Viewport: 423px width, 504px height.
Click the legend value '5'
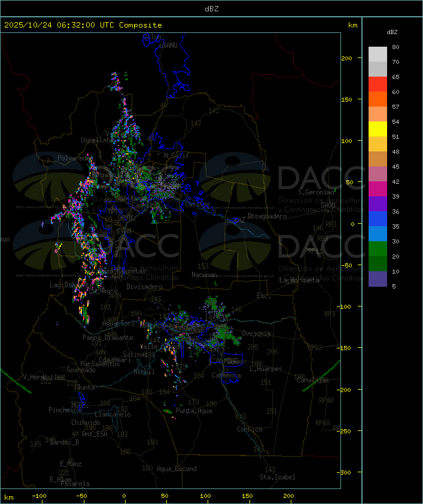point(394,286)
